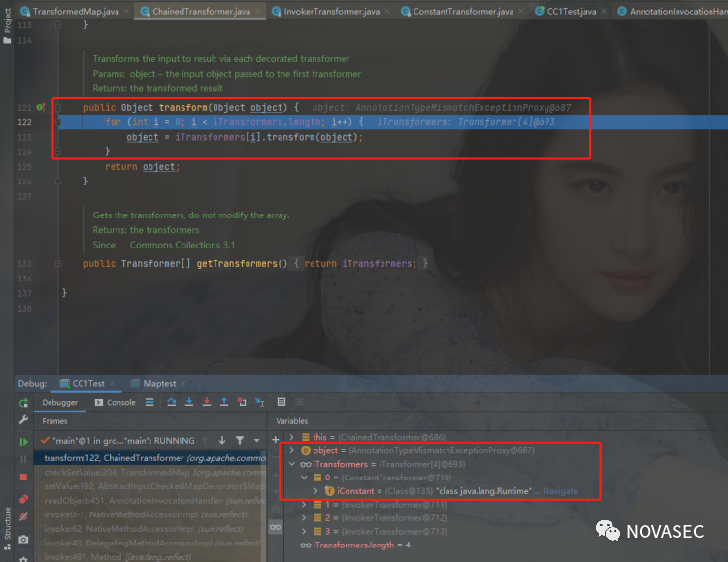728x562 pixels.
Task: Open Evaluate Expression calculator icon
Action: [x=281, y=402]
